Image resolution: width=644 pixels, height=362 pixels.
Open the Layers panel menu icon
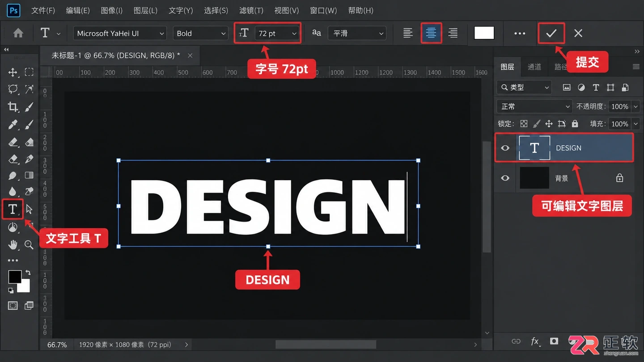(x=636, y=67)
